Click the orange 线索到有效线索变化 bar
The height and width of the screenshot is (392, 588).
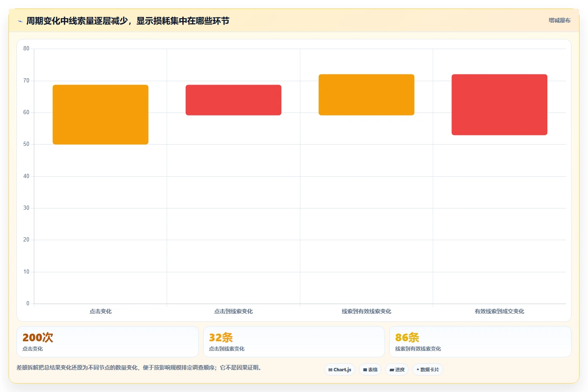pyautogui.click(x=366, y=95)
